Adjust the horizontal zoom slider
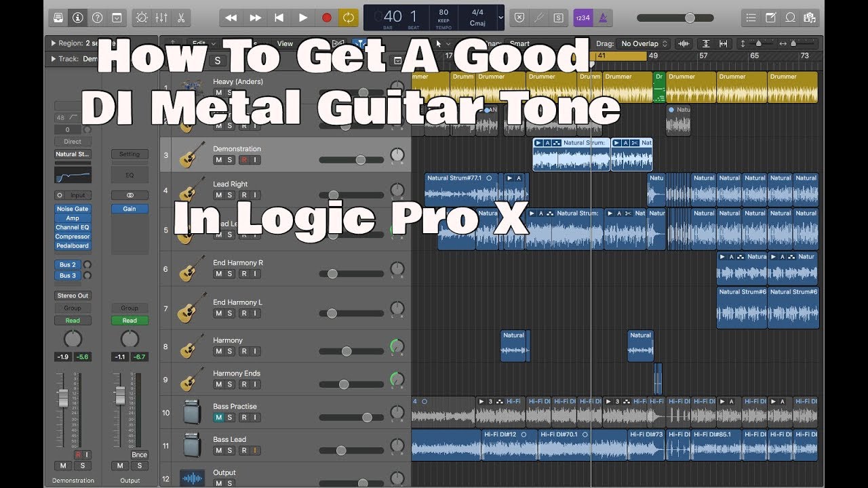This screenshot has width=868, height=488. [792, 43]
